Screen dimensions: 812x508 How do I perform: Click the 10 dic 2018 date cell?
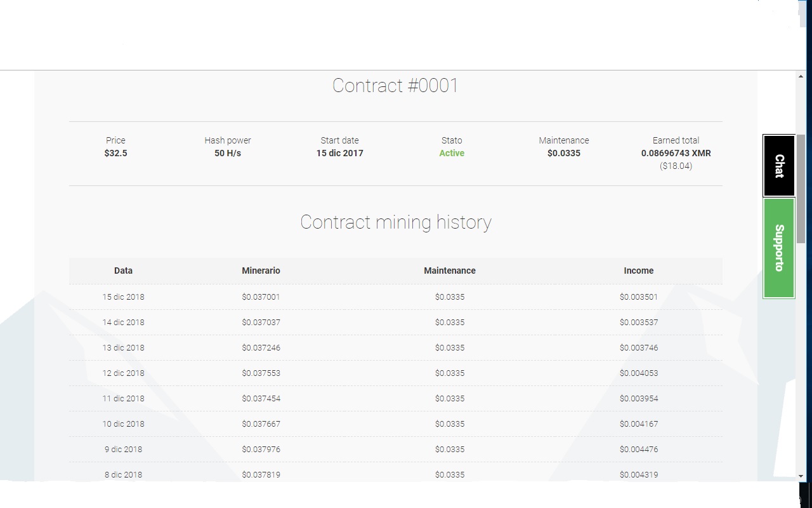pos(123,424)
